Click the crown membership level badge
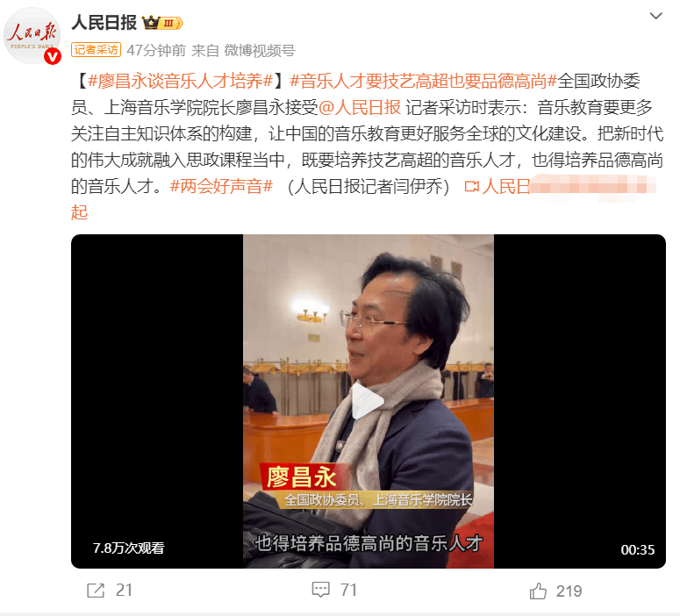This screenshot has height=616, width=680. [x=162, y=23]
